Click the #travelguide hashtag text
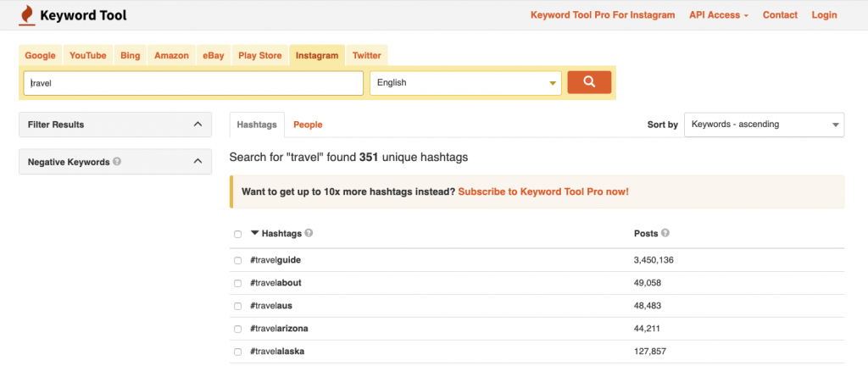The width and height of the screenshot is (868, 366). (275, 260)
